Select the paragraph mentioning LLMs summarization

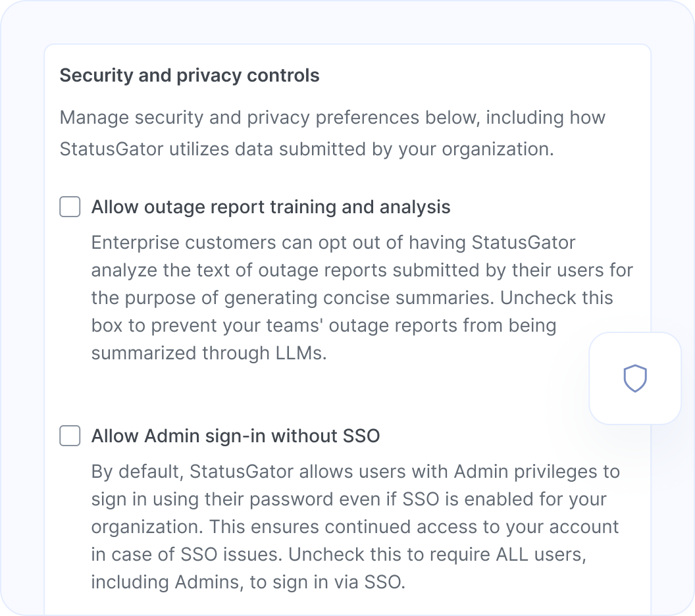[x=361, y=297]
